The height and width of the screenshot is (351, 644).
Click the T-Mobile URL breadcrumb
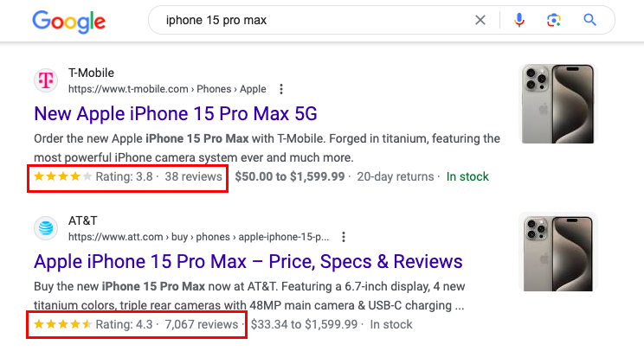(x=167, y=89)
